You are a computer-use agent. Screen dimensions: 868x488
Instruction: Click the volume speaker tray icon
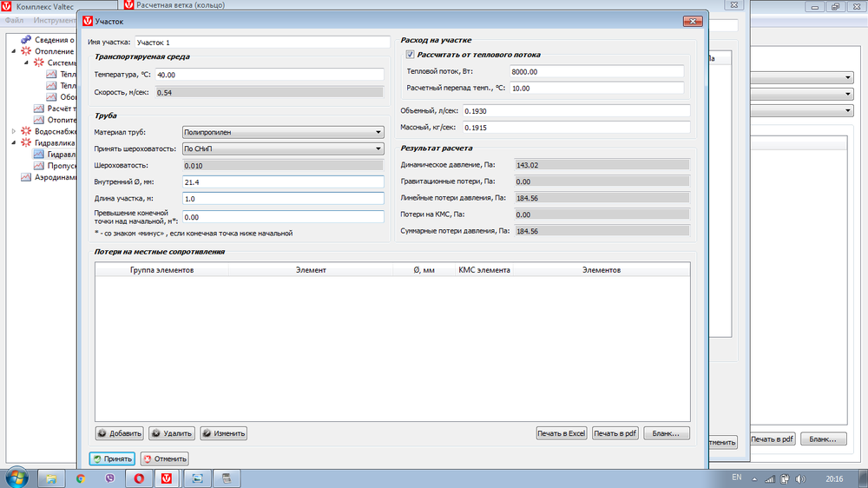(x=800, y=478)
